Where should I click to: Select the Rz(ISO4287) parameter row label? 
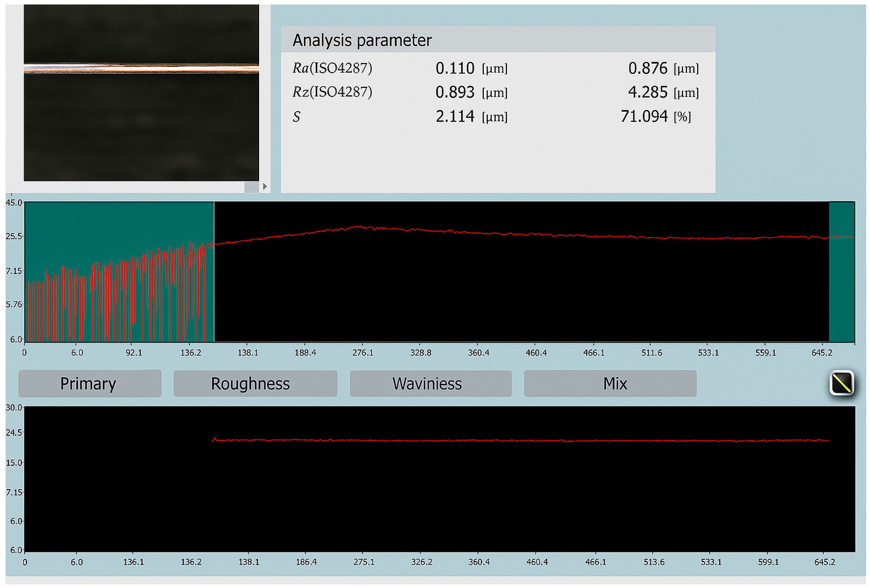tap(332, 92)
